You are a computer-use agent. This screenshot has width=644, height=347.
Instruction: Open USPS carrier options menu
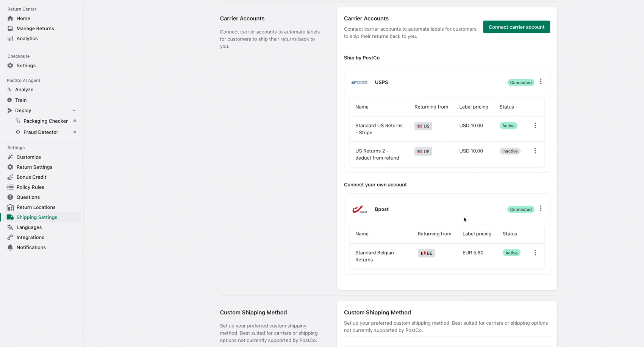(x=541, y=82)
